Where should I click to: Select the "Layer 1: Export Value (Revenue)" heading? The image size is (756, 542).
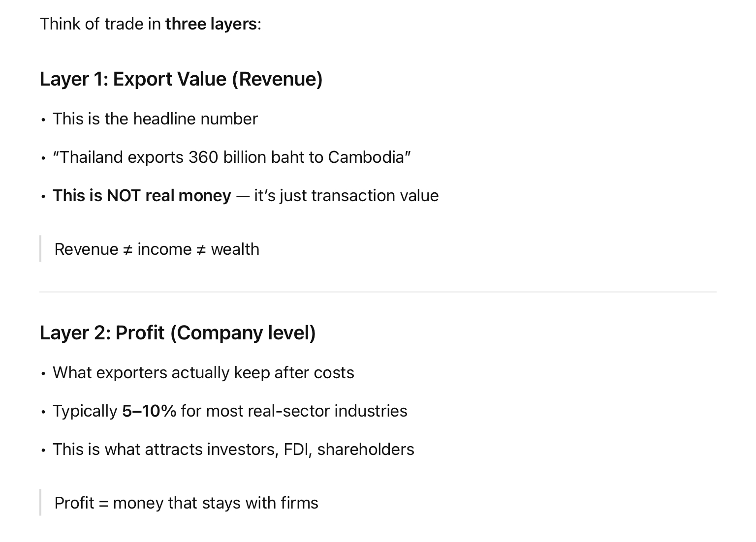[x=181, y=79]
